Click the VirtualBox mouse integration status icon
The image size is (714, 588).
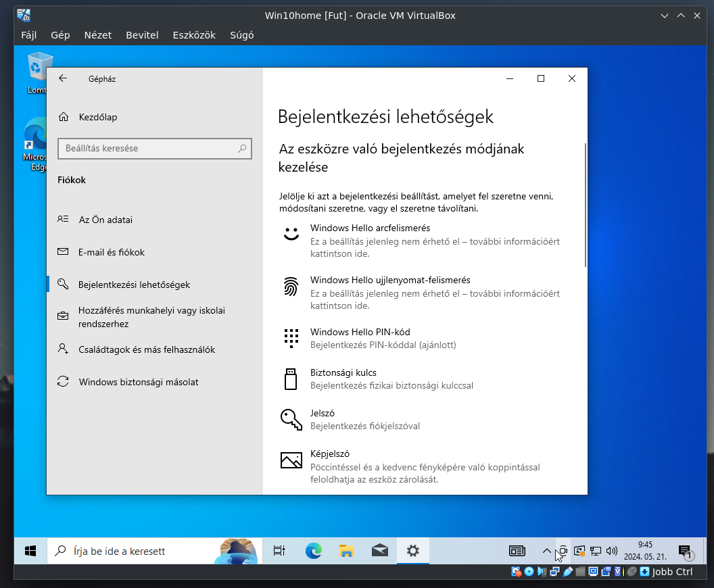[x=632, y=572]
